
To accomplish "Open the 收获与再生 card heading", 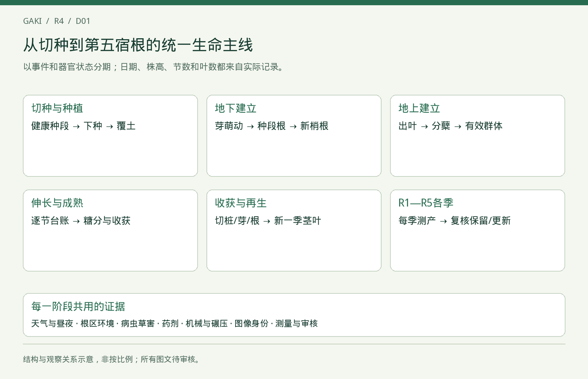I will tap(241, 203).
